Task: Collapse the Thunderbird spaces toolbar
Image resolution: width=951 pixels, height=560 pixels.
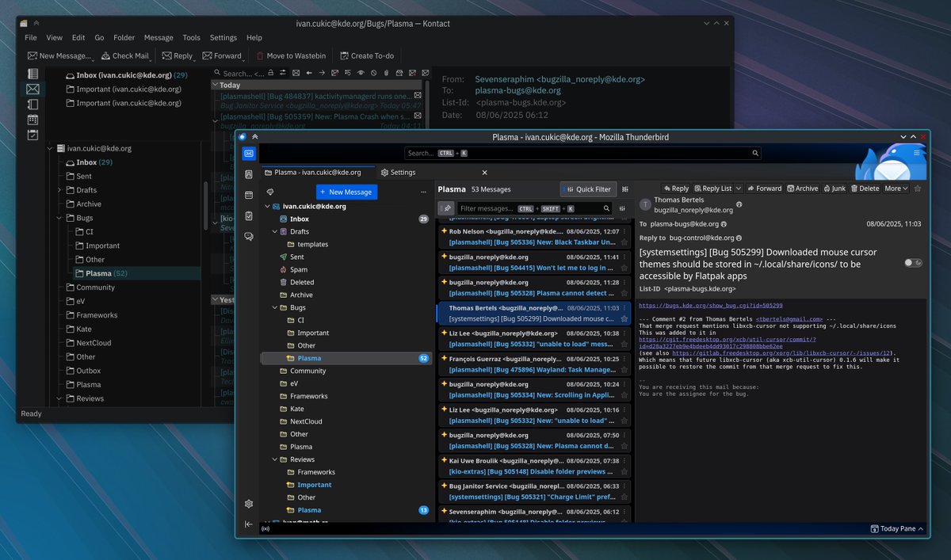Action: [249, 524]
